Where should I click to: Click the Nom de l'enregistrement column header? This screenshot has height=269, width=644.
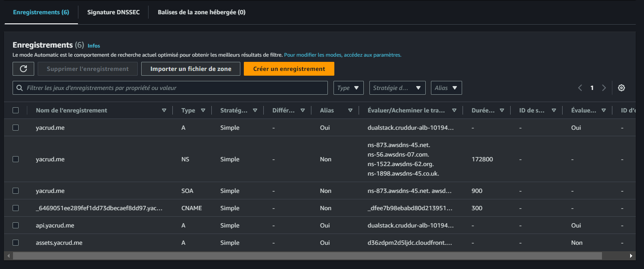(x=71, y=110)
